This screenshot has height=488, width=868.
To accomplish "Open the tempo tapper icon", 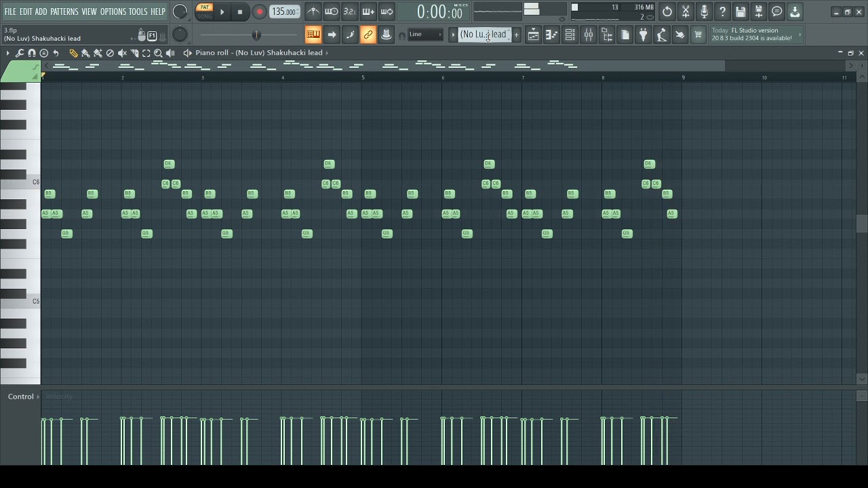I will tap(661, 35).
